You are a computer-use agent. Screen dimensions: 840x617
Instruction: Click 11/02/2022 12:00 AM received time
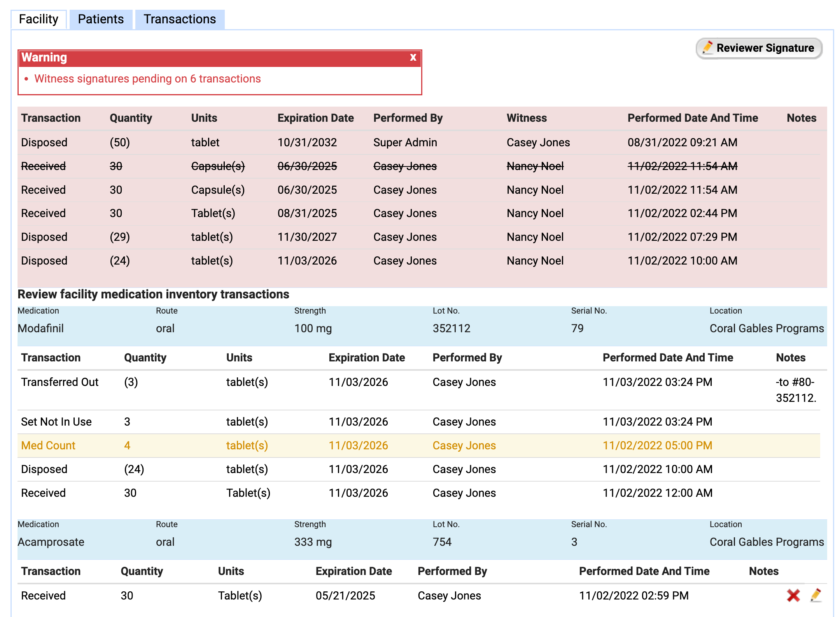tap(658, 493)
